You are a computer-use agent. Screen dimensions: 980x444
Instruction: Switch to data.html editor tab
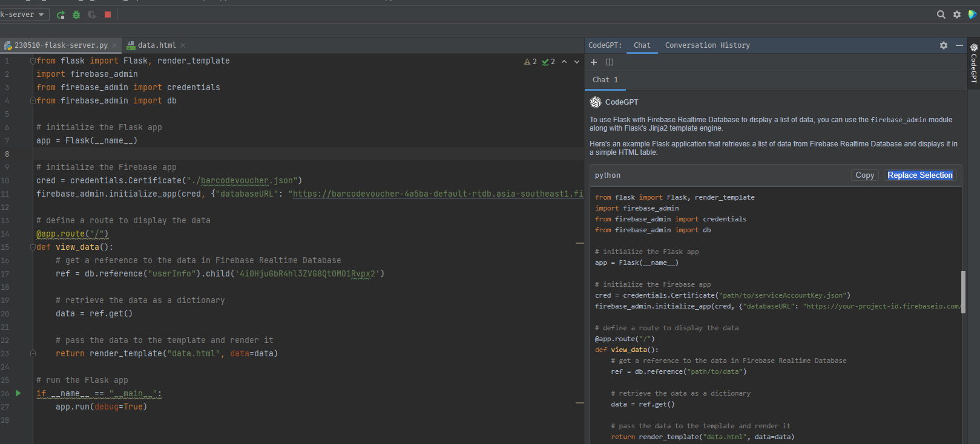pos(156,45)
